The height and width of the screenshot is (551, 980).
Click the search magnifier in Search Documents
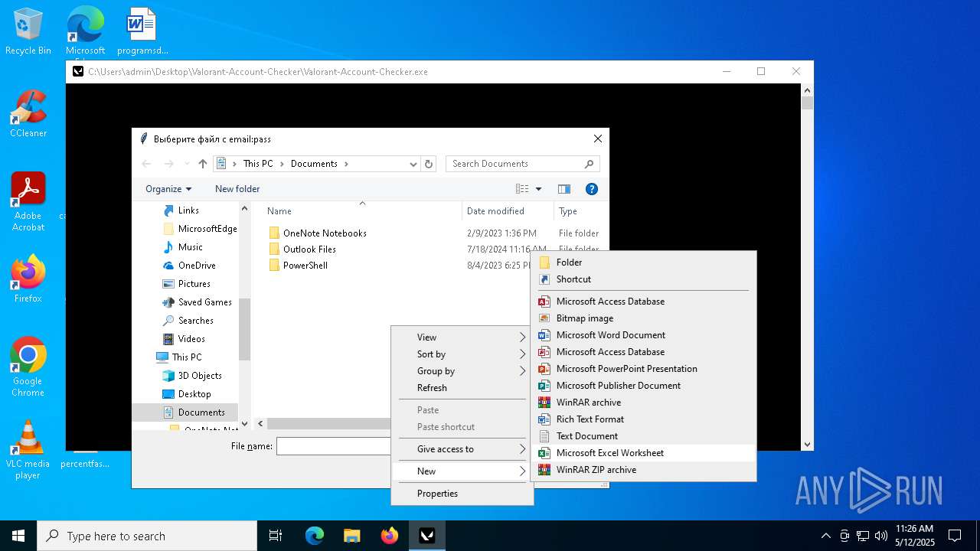tap(589, 164)
